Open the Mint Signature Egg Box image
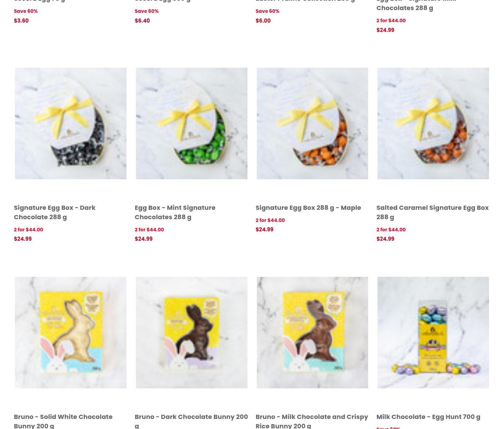504x429 pixels. pyautogui.click(x=192, y=123)
